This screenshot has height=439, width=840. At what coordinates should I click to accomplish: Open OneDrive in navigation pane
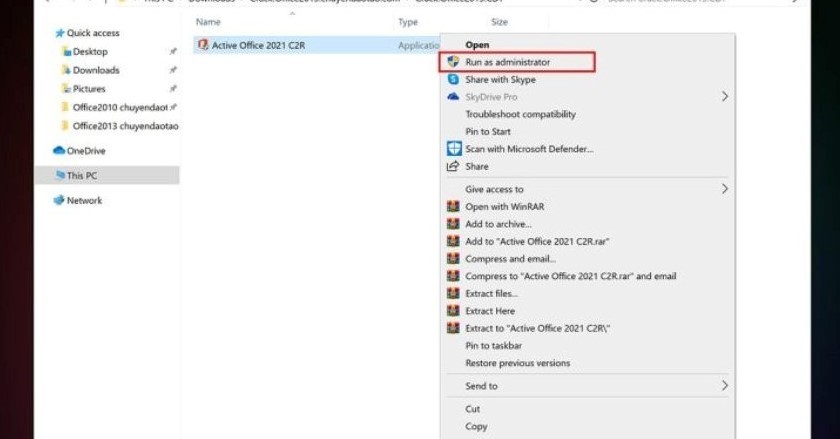[x=86, y=151]
